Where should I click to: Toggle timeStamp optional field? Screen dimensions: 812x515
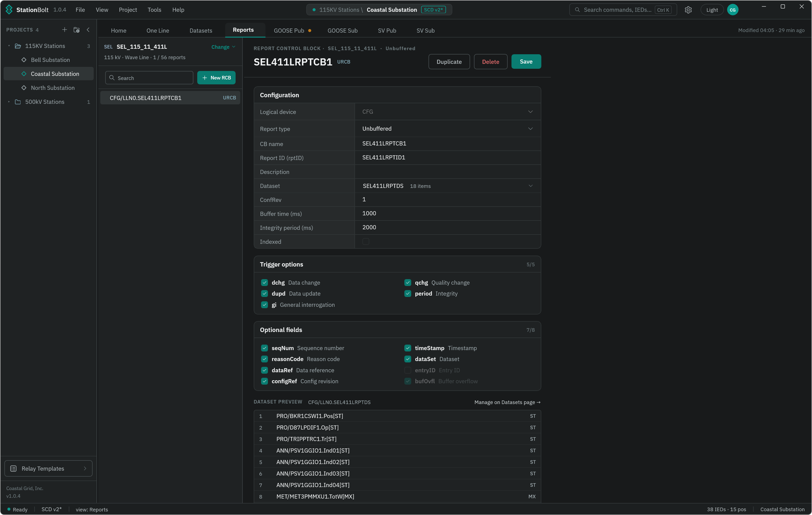pyautogui.click(x=408, y=348)
